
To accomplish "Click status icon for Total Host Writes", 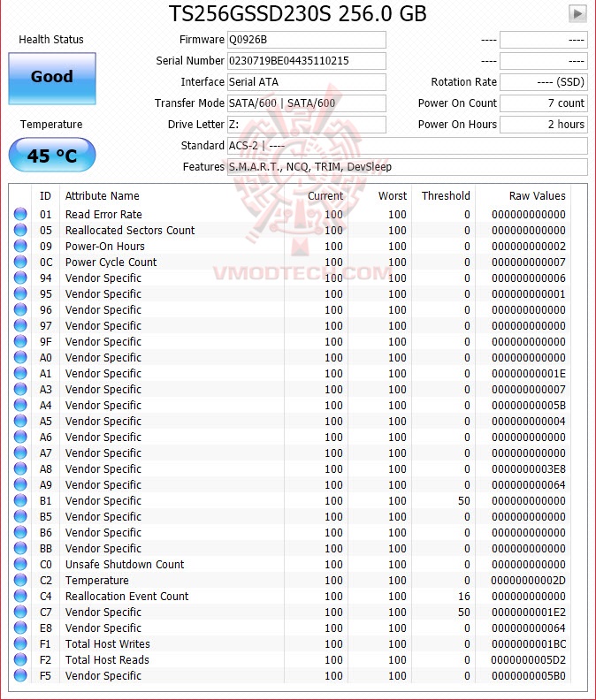I will [x=20, y=643].
